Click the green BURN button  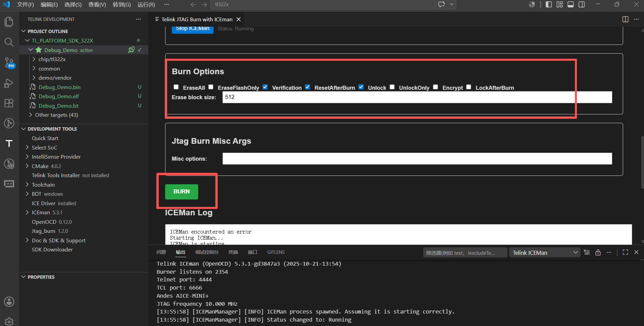182,192
